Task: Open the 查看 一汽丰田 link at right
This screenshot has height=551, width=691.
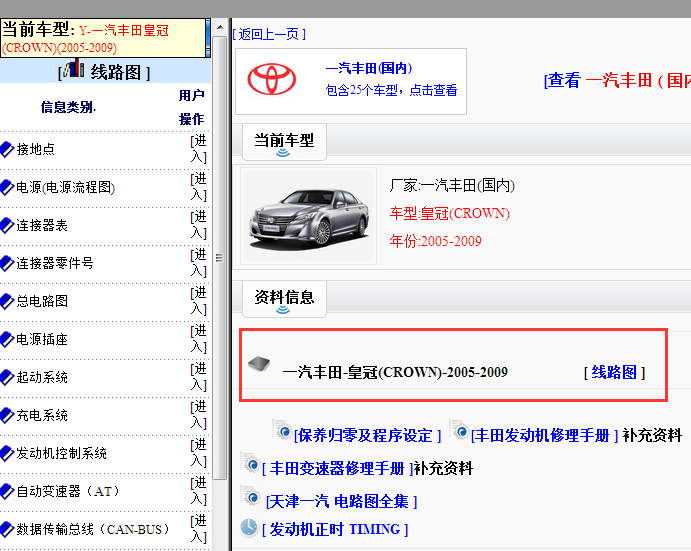Action: (x=617, y=81)
